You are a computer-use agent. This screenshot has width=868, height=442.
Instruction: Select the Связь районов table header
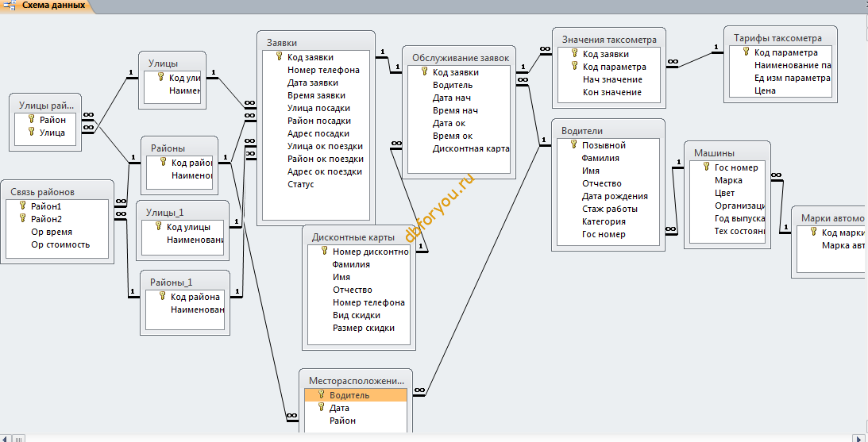click(x=57, y=192)
